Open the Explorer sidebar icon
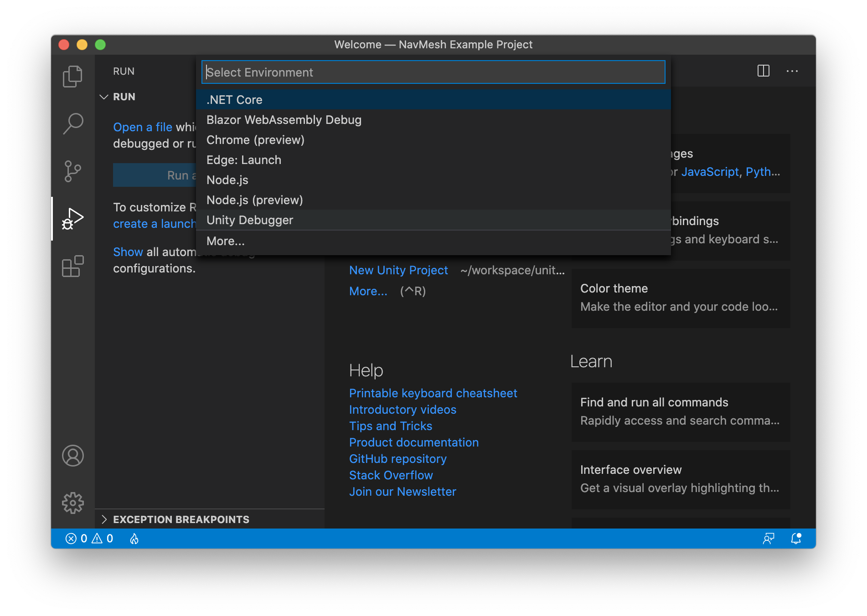This screenshot has width=867, height=616. [72, 77]
